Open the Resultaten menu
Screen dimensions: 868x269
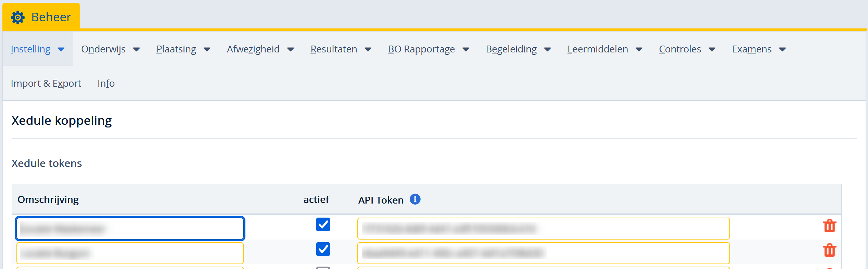click(x=334, y=49)
